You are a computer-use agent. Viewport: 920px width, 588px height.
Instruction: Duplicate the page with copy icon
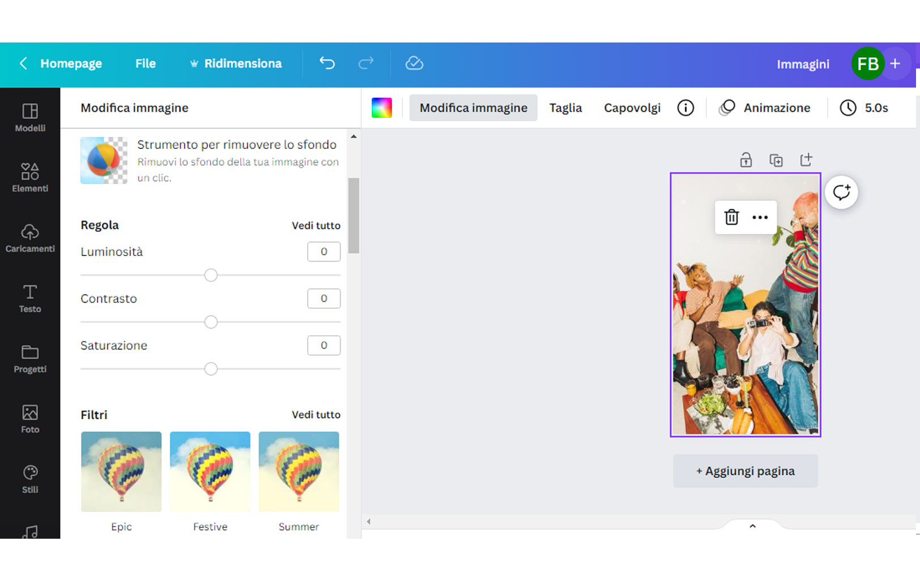pos(776,160)
